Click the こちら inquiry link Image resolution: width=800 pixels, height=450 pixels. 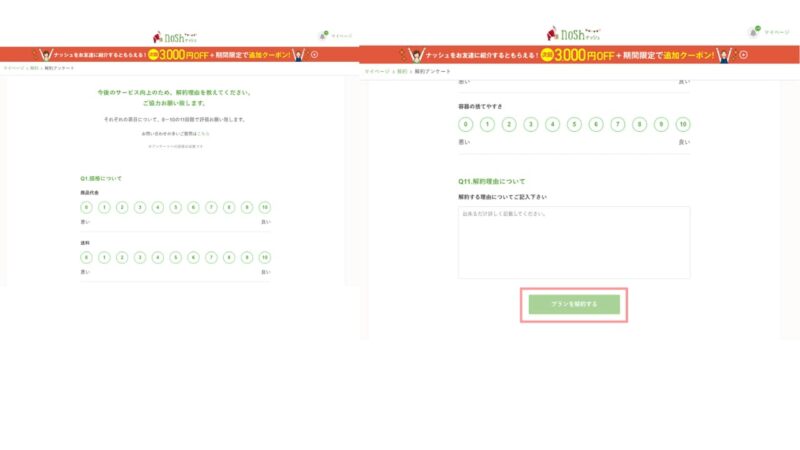click(x=203, y=132)
